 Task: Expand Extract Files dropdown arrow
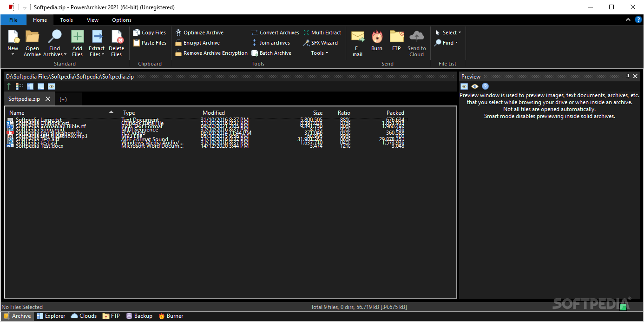tap(103, 55)
